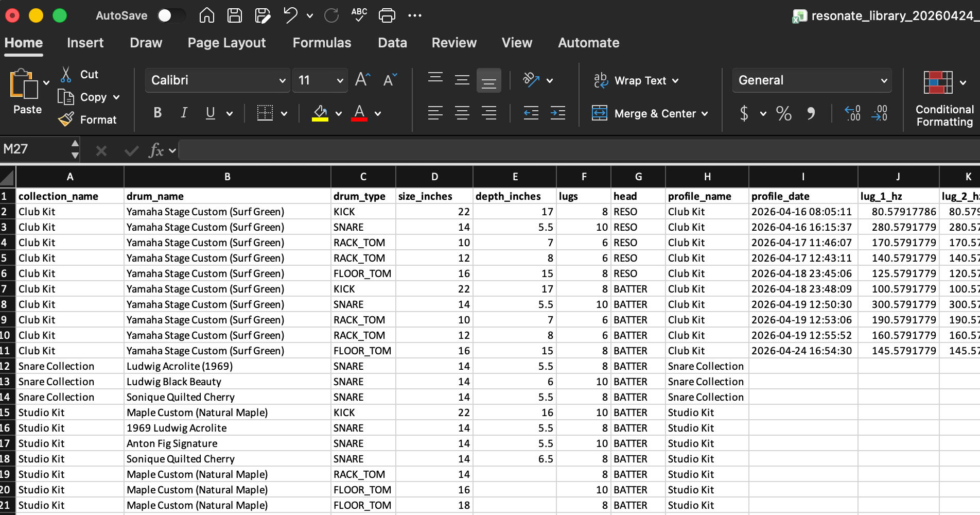Increase indent icon
This screenshot has width=980, height=515.
[558, 113]
